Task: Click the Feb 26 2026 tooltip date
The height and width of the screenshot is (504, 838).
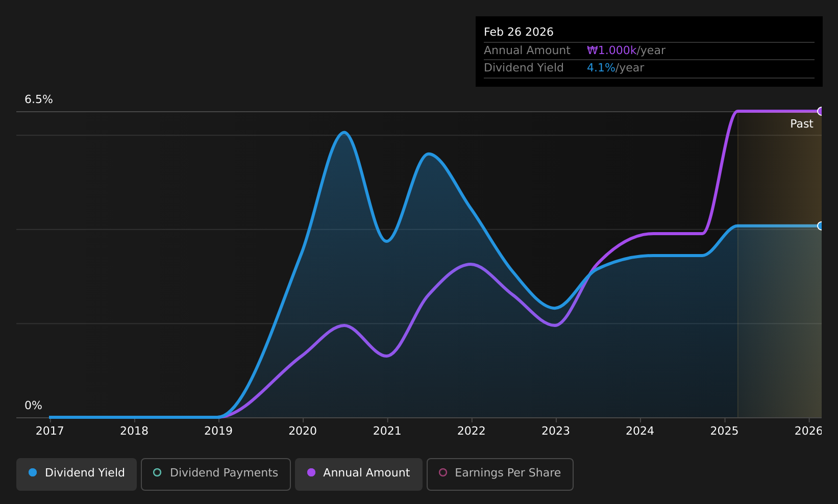Action: pos(519,32)
